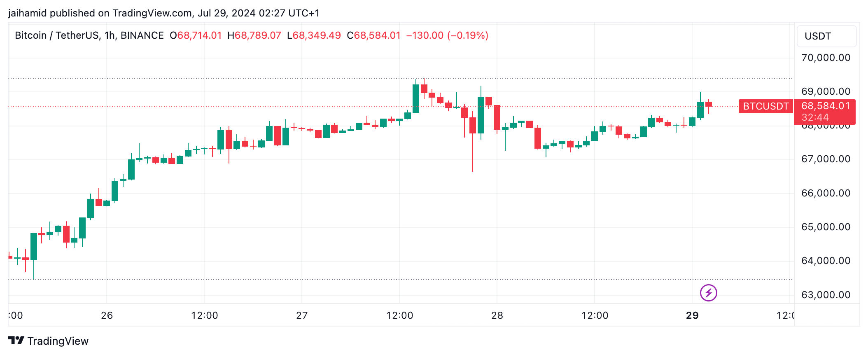Click the current price tag 68,584.01
868x355 pixels.
(825, 106)
